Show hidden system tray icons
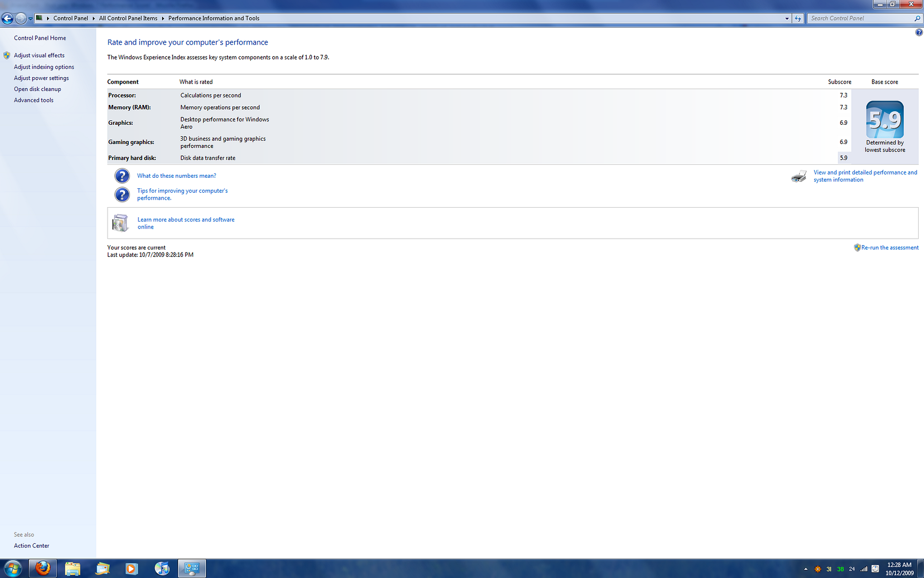 [x=806, y=569]
